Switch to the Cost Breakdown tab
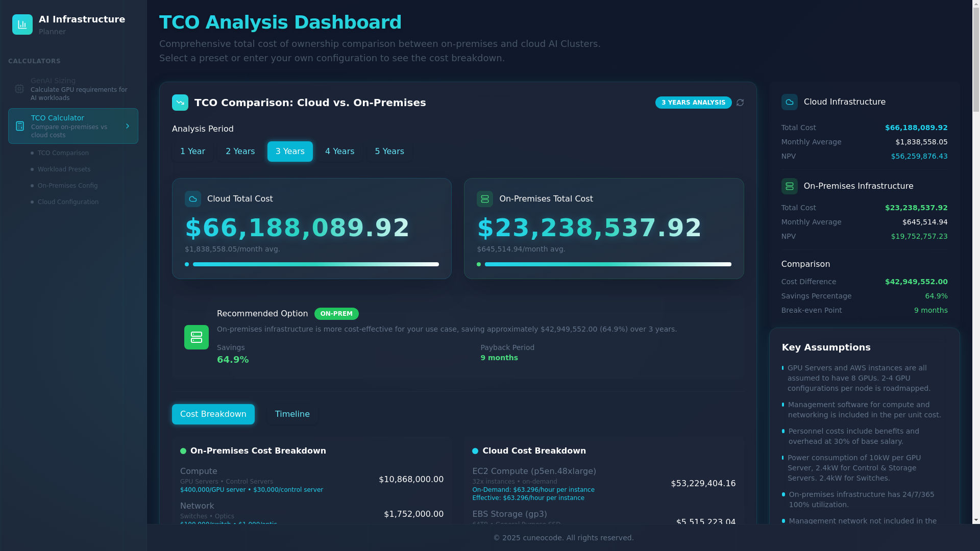This screenshot has height=551, width=980. (213, 414)
